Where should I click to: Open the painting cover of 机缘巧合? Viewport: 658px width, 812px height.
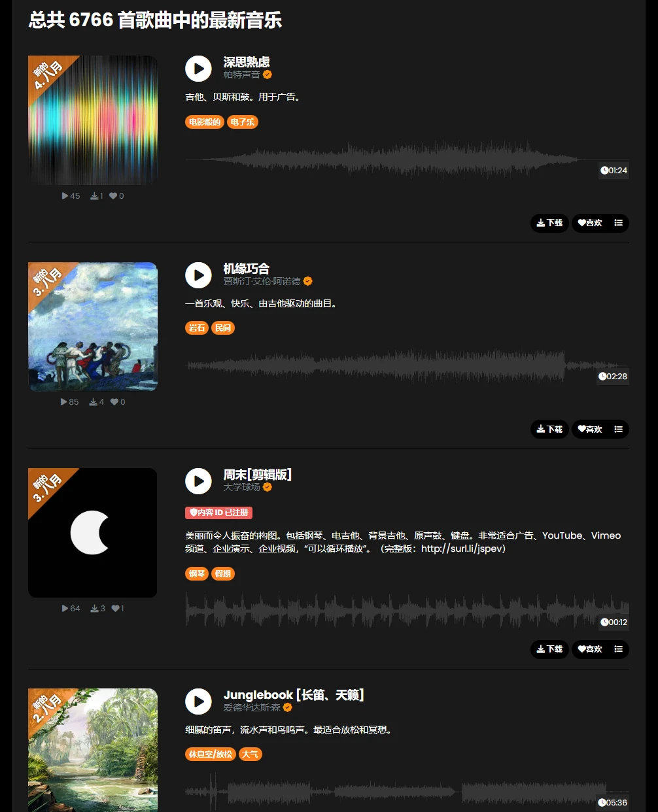(93, 327)
